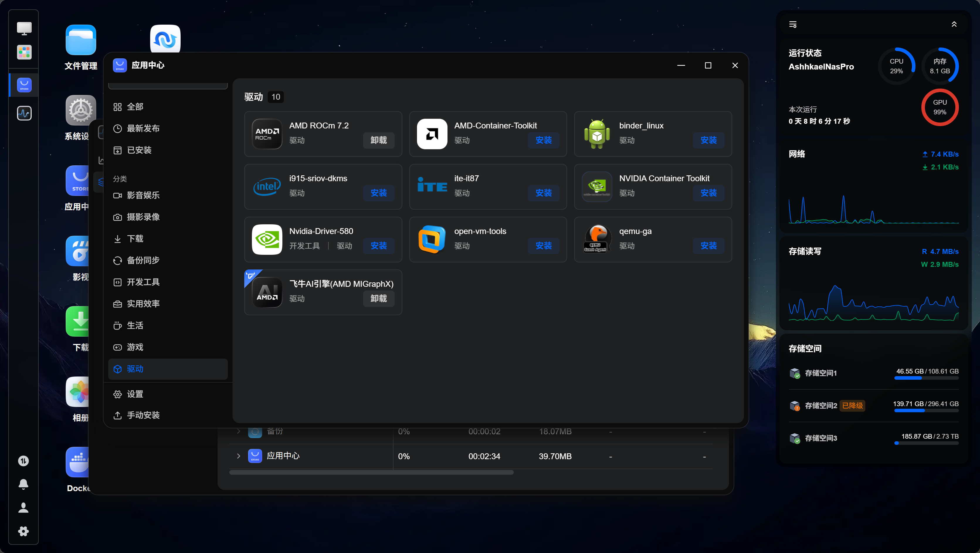Open the App Store icon in left dock
Image resolution: width=980 pixels, height=553 pixels.
click(x=24, y=85)
